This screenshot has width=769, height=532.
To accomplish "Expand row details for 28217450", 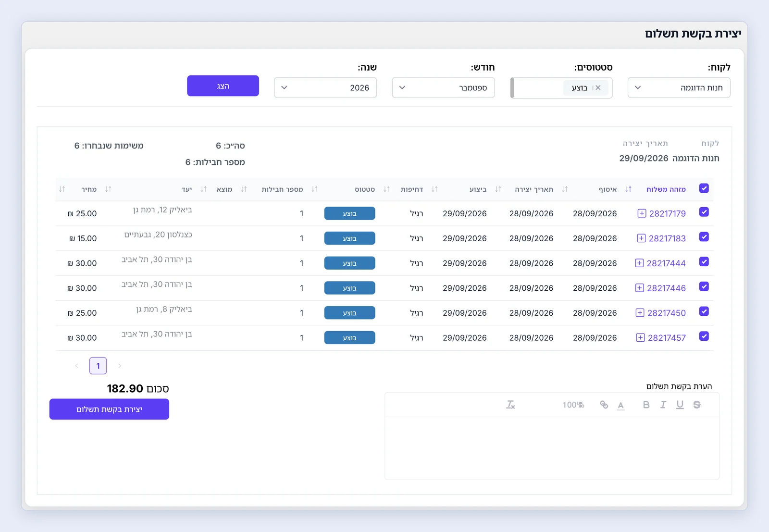I will pos(640,313).
